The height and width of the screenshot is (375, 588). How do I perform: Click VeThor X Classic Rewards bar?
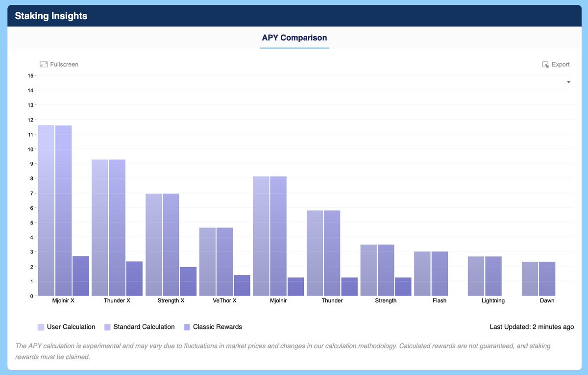242,285
